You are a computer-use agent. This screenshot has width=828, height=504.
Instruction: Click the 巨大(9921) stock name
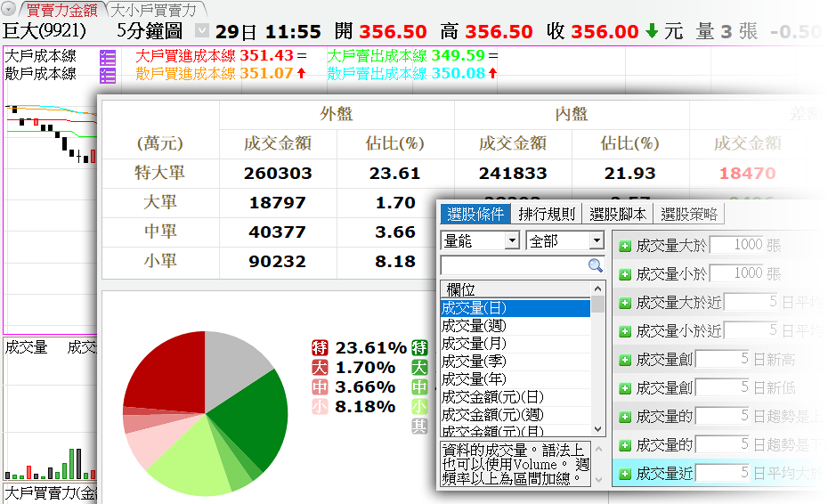45,30
